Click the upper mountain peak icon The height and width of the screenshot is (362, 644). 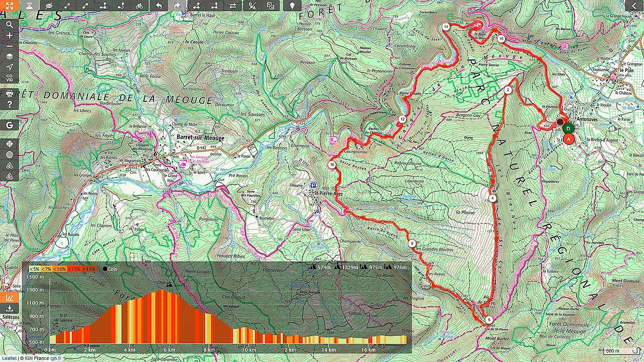pyautogui.click(x=10, y=165)
